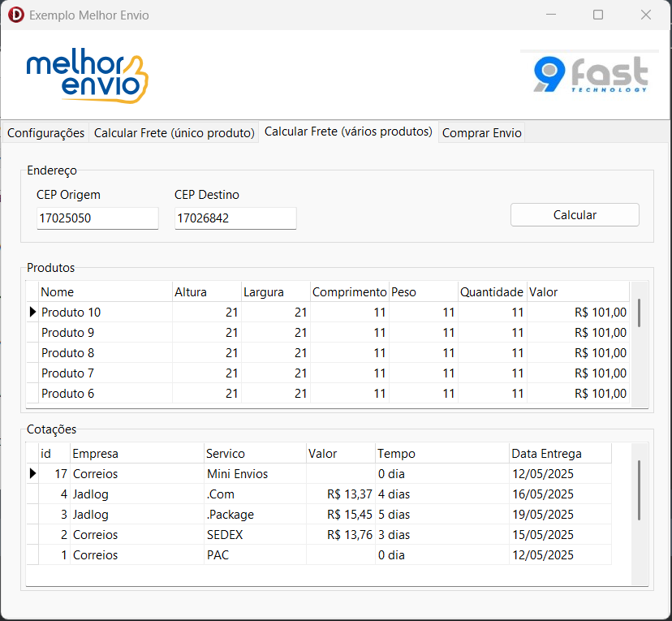672x621 pixels.
Task: Select the Produto 10 row
Action: point(328,313)
